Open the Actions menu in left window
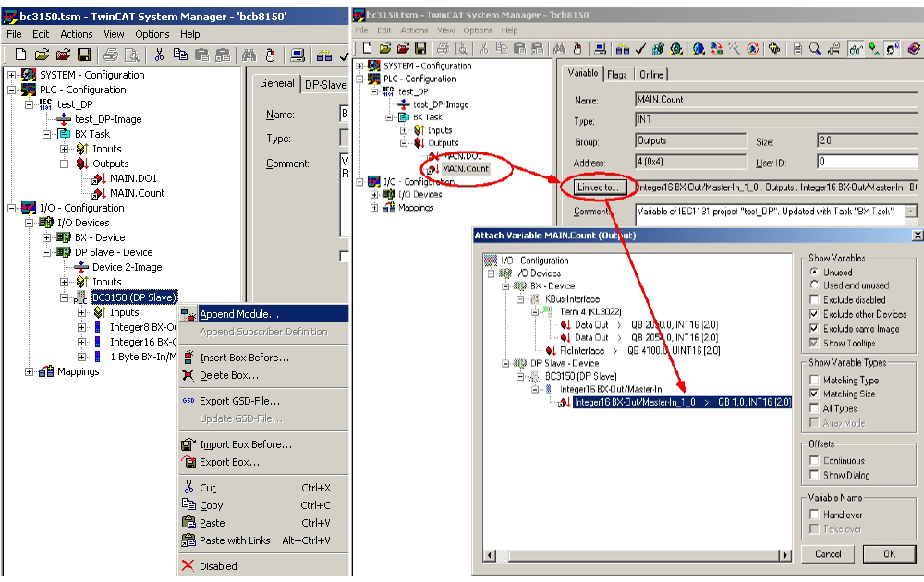Viewport: 924px width, 582px height. point(77,34)
